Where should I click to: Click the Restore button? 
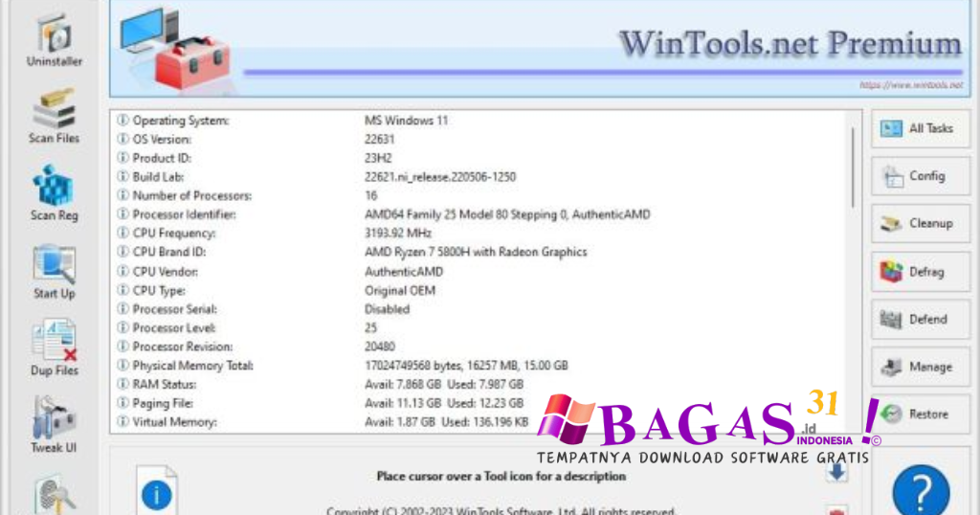tap(921, 414)
